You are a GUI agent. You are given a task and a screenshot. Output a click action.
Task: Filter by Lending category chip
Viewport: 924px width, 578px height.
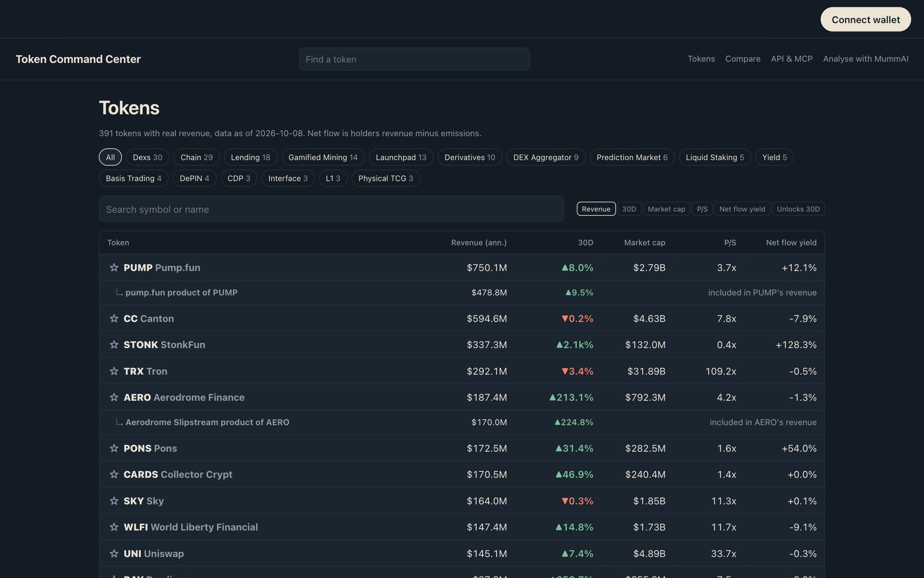click(251, 157)
